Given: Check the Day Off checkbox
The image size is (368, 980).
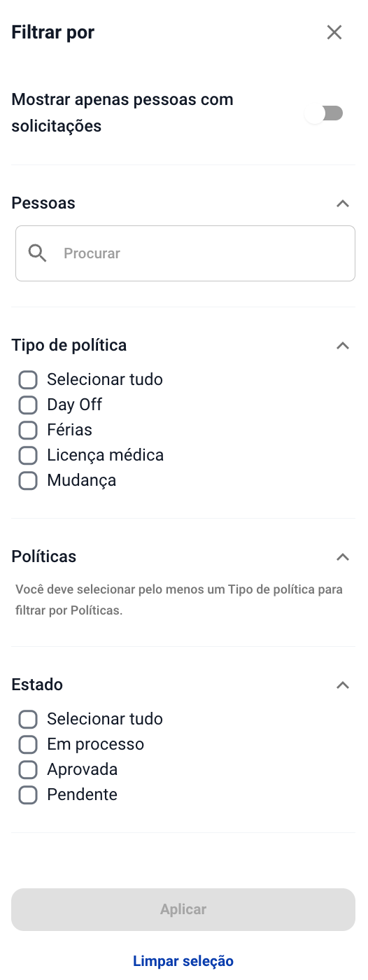Looking at the screenshot, I should pyautogui.click(x=28, y=405).
